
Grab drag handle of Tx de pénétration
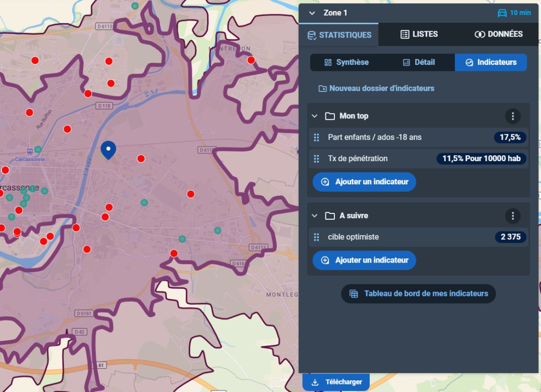[316, 158]
